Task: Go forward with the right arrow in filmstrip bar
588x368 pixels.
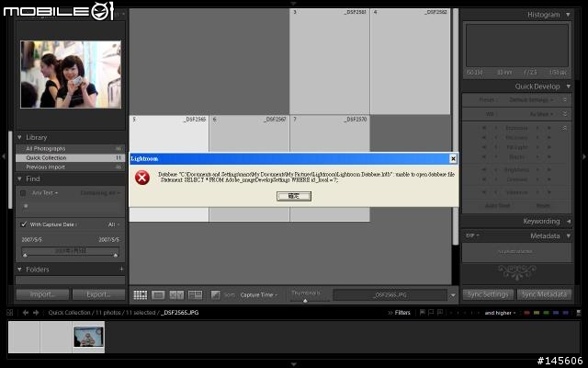Action: [x=36, y=313]
